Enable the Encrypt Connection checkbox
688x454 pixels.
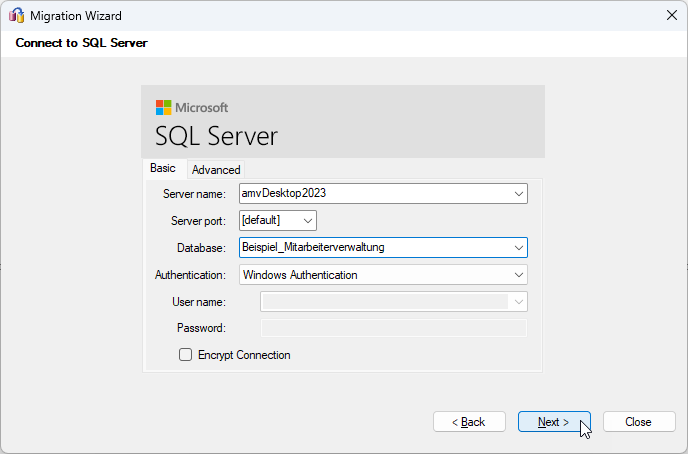click(x=185, y=355)
